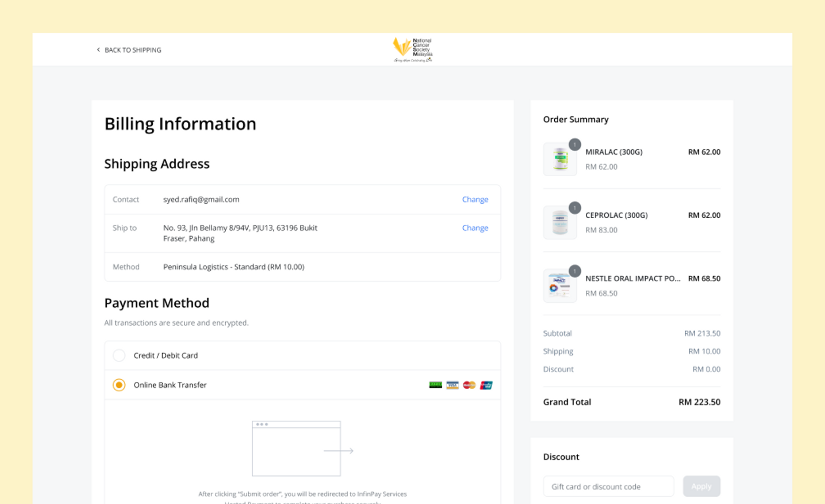Click the Visa card icon
The image size is (825, 504).
(452, 385)
